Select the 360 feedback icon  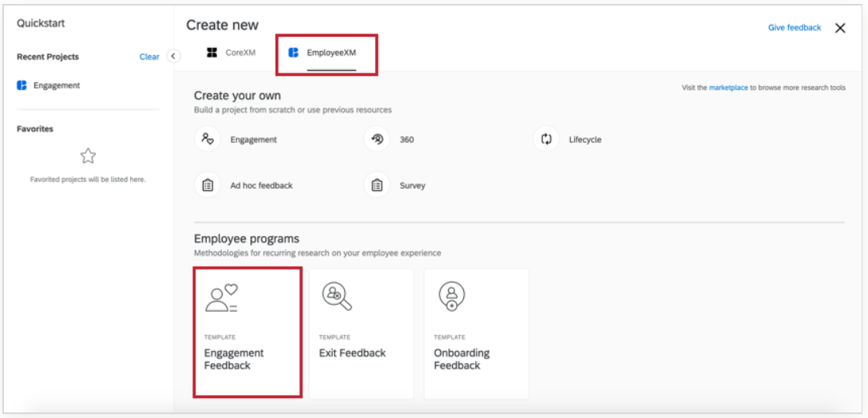pos(377,140)
